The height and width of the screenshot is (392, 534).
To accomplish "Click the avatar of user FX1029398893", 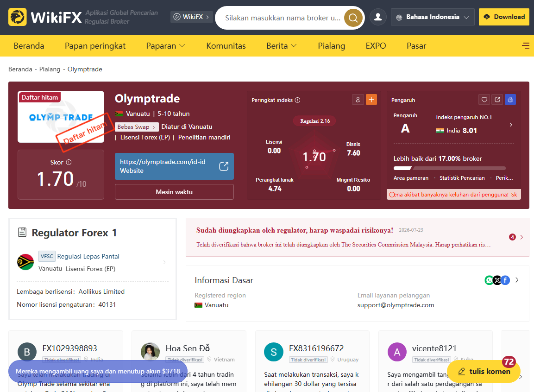I will 27,352.
